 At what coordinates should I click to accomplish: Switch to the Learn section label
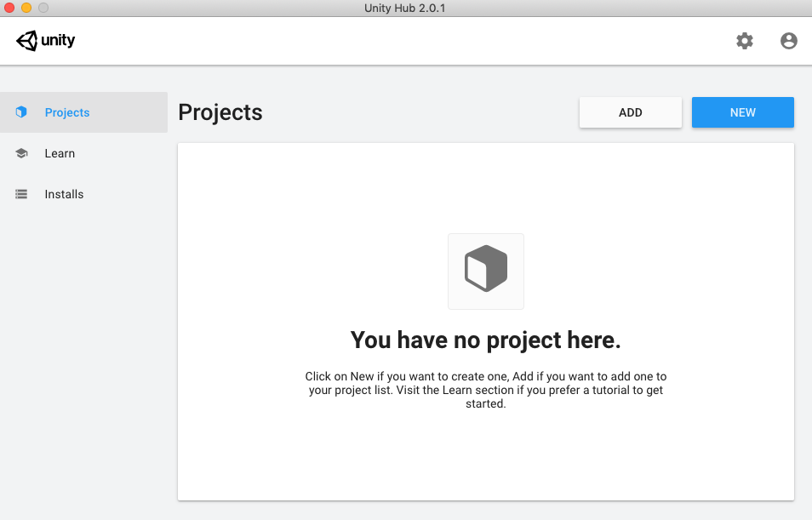[x=60, y=153]
